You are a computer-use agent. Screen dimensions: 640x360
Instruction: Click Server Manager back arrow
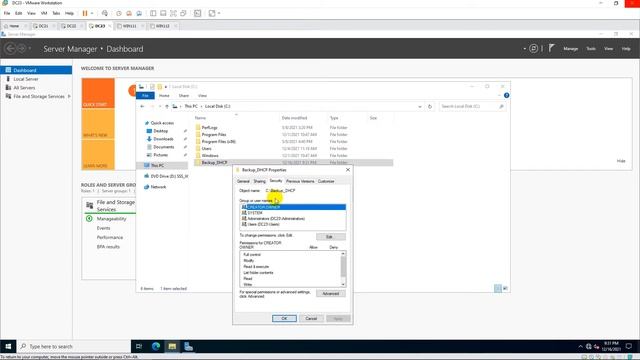coord(11,49)
